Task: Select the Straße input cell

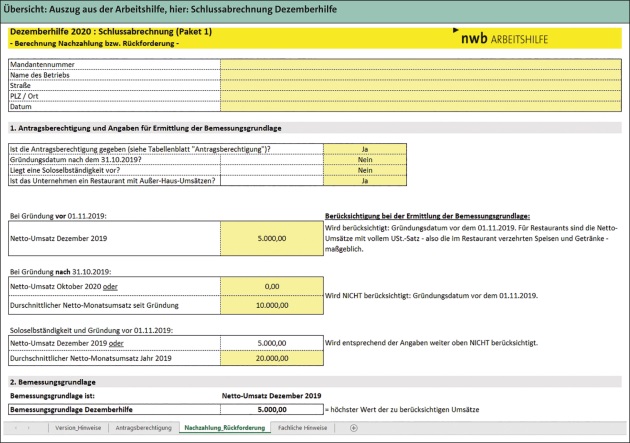Action: (422, 85)
